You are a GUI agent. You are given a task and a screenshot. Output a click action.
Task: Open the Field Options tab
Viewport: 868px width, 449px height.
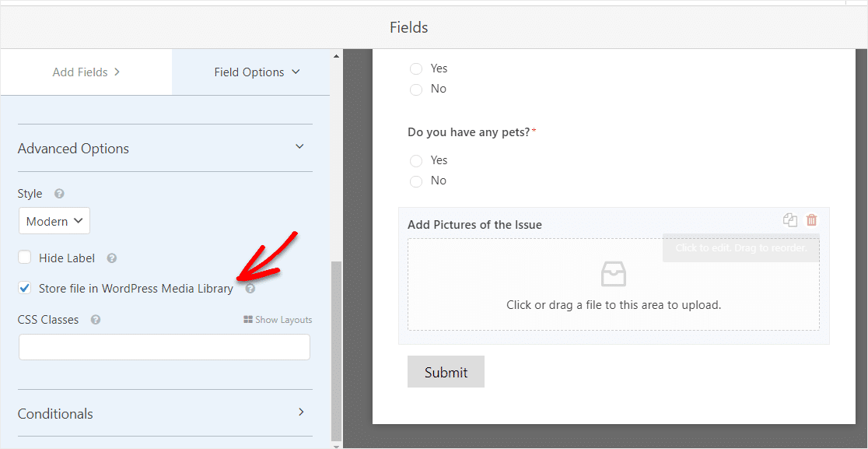(x=257, y=72)
